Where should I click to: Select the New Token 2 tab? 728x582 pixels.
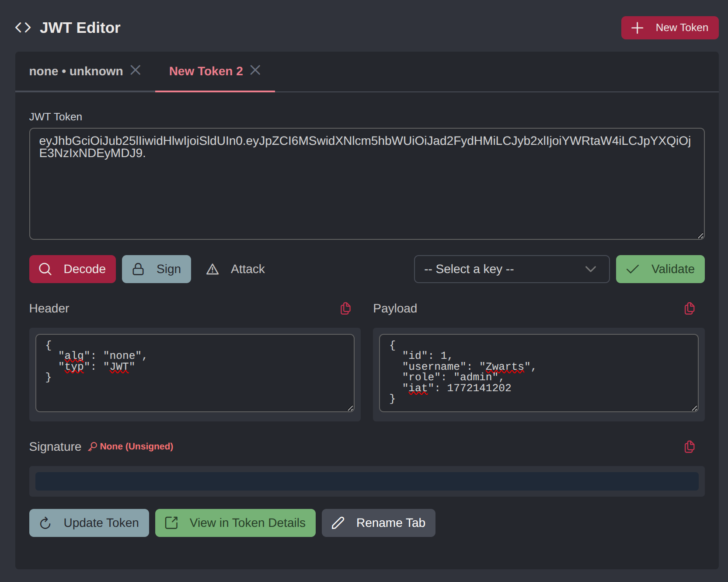206,71
